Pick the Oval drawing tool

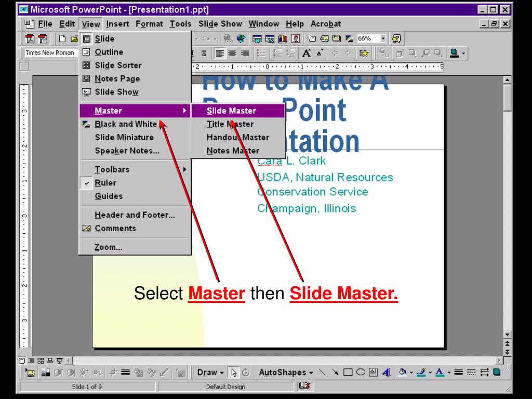361,373
